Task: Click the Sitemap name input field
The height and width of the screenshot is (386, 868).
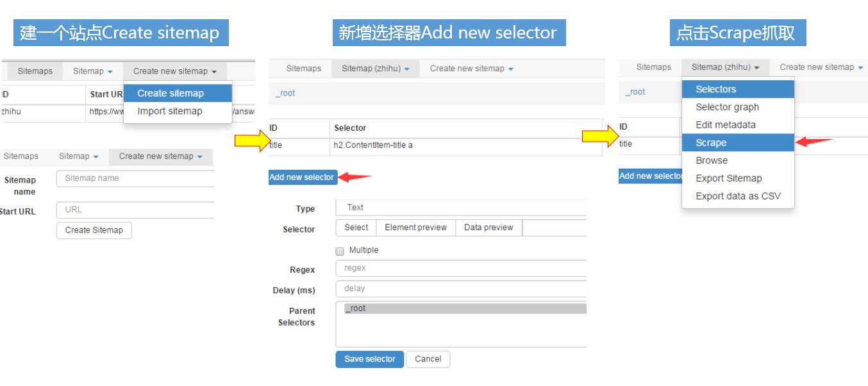Action: click(135, 178)
